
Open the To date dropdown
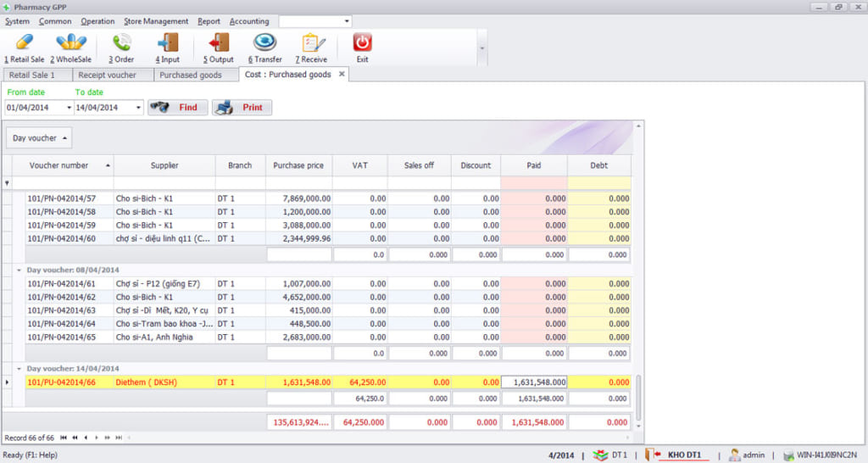tap(138, 108)
